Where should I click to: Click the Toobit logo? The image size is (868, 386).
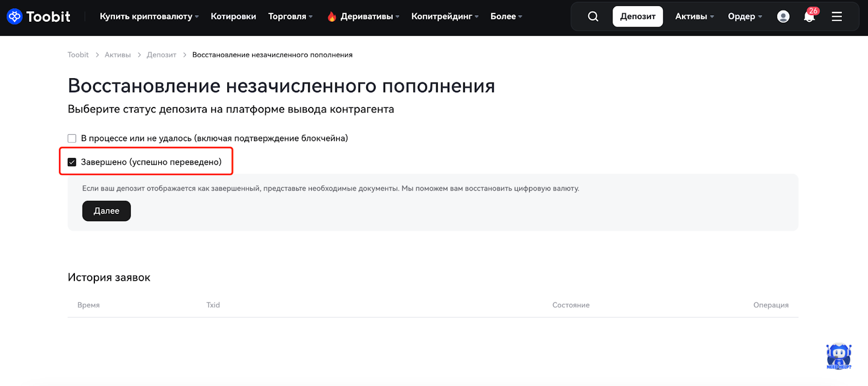(x=39, y=16)
